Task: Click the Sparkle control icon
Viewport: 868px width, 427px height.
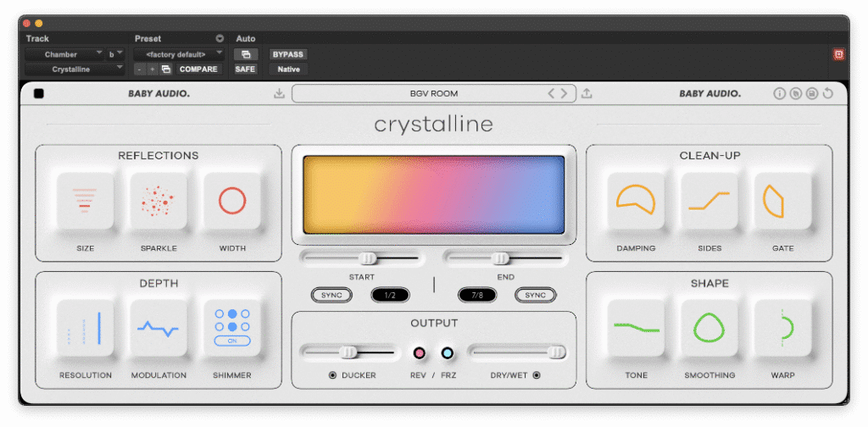Action: pos(159,202)
